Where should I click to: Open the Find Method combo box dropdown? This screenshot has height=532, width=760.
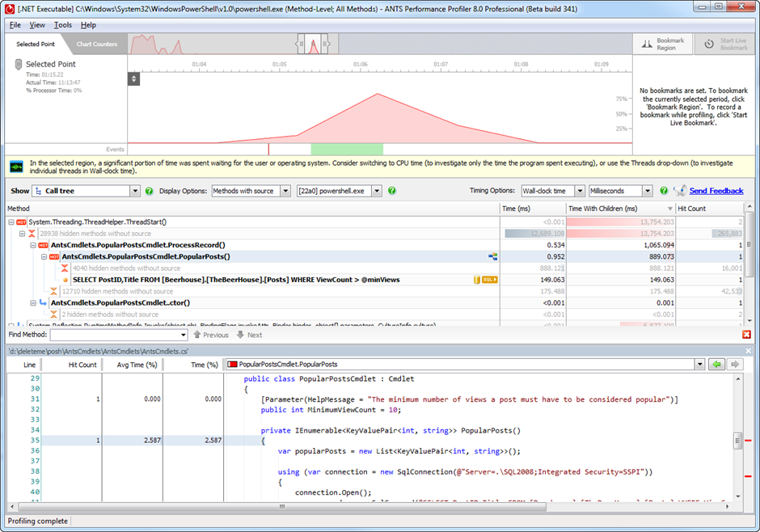184,335
